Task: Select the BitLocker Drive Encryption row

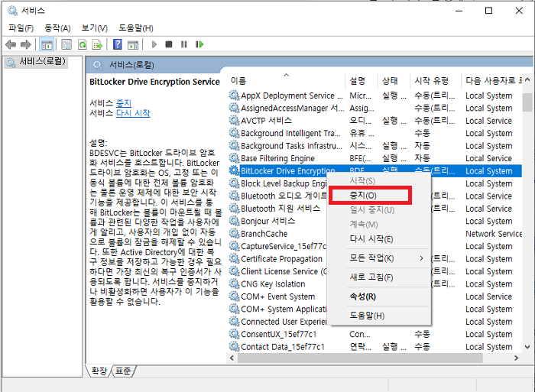Action: tap(374, 170)
